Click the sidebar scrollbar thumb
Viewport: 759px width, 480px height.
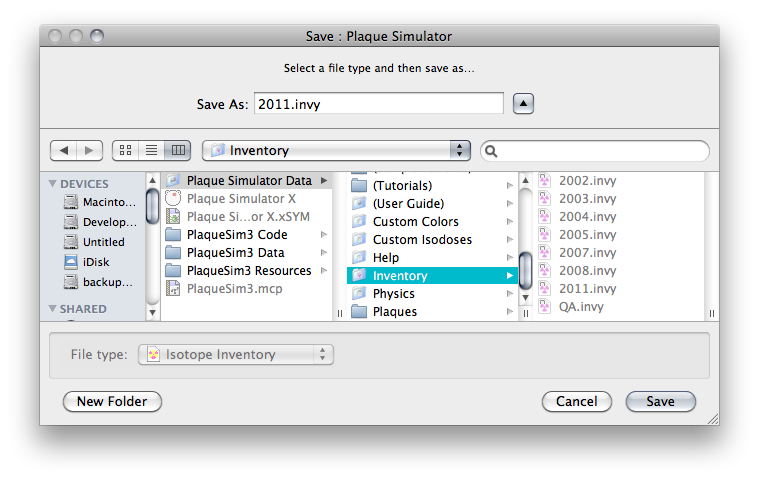pyautogui.click(x=152, y=206)
